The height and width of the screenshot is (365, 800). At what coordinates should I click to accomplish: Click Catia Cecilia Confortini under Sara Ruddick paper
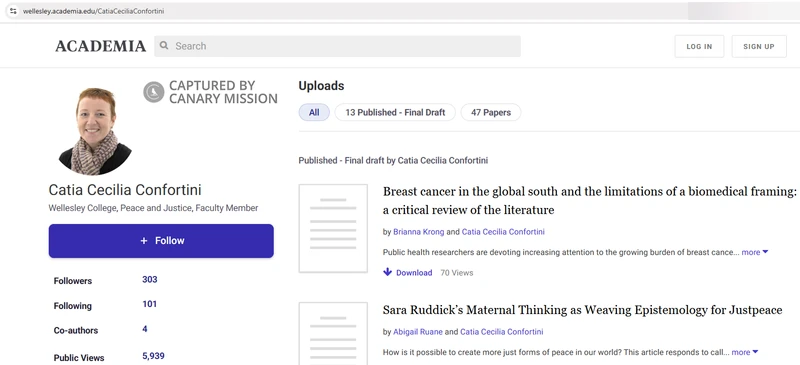click(x=502, y=332)
